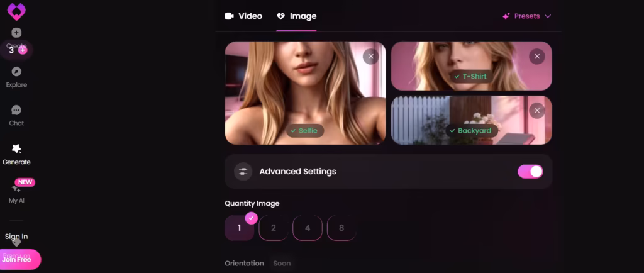Remove the Backyard image card
Image resolution: width=644 pixels, height=273 pixels.
pos(537,111)
